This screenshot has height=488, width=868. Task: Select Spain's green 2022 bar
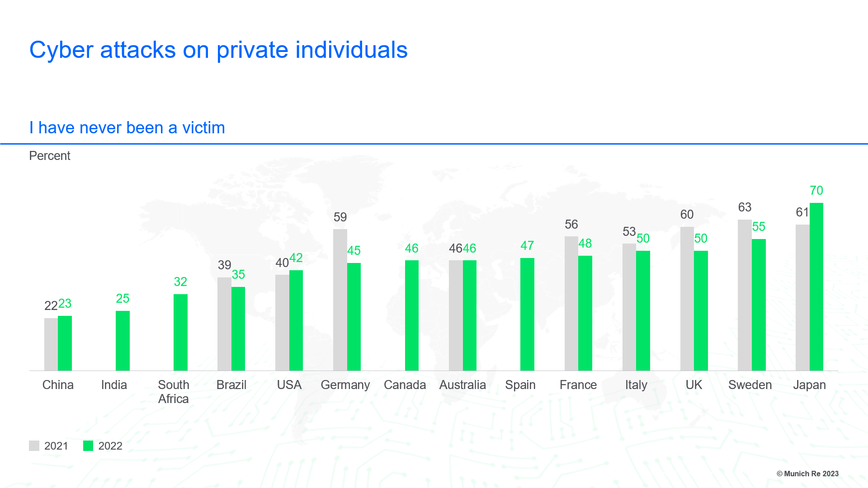527,314
